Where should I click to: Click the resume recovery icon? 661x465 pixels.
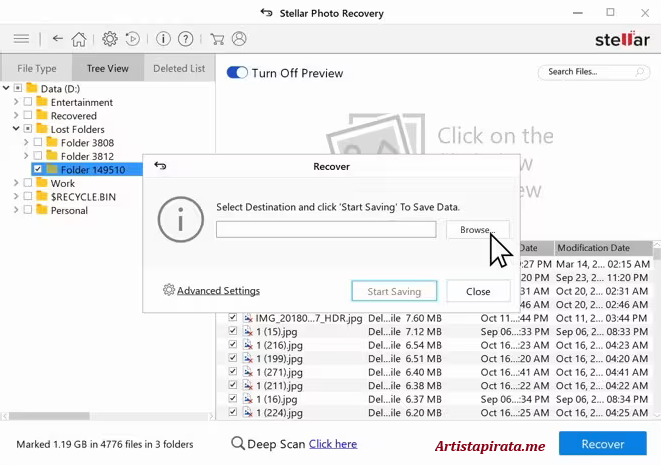(132, 39)
